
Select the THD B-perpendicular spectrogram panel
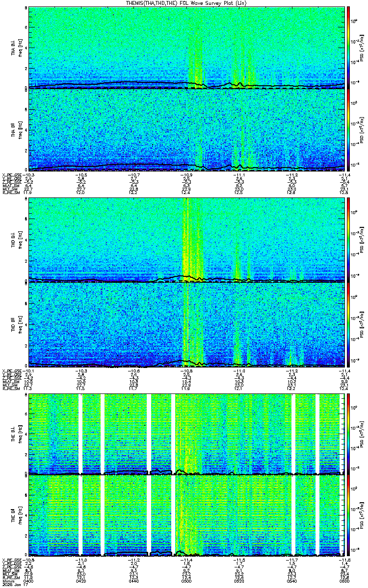[186, 240]
